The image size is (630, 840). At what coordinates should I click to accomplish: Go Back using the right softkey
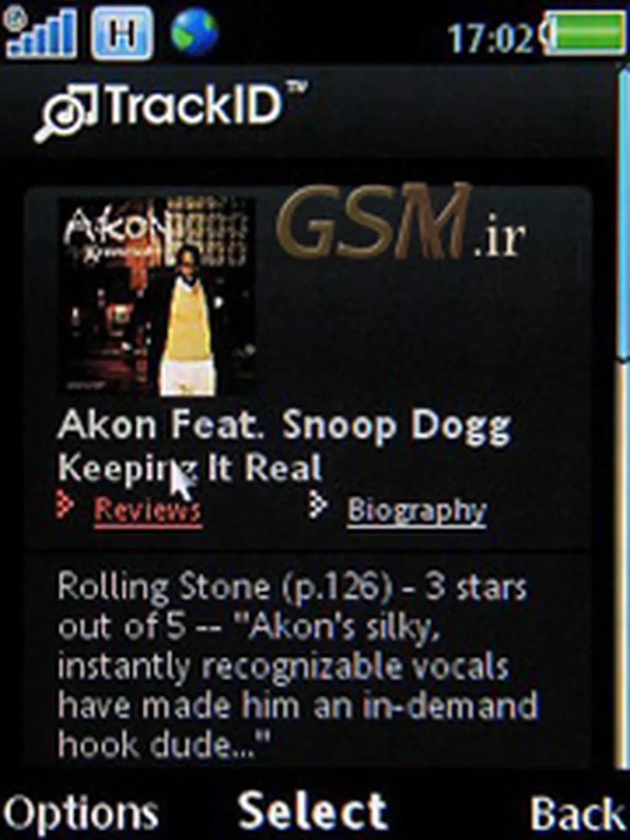point(577,814)
